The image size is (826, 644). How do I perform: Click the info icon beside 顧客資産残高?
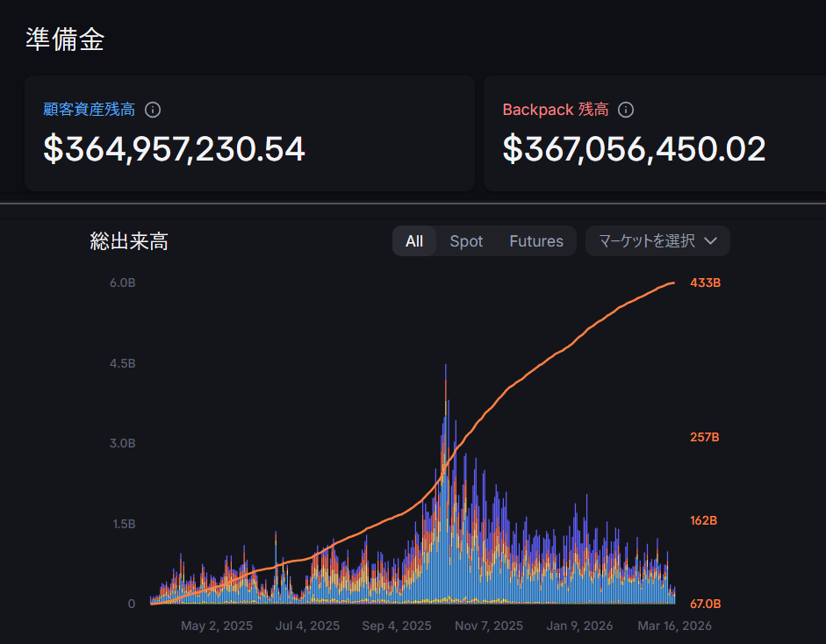(153, 110)
